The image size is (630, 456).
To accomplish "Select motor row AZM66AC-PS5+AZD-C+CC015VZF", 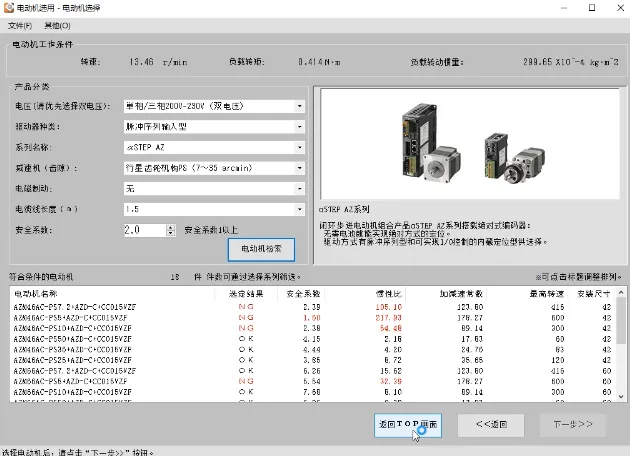I will pyautogui.click(x=313, y=381).
